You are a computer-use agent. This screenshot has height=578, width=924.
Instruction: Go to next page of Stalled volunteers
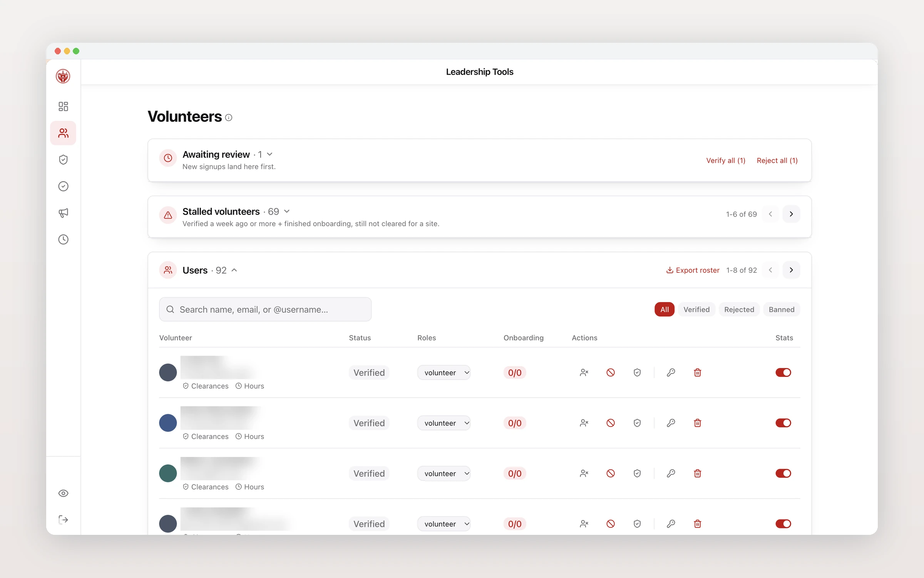pos(791,214)
